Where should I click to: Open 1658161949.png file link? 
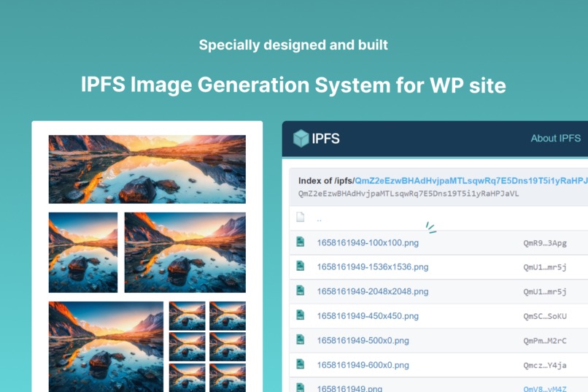(349, 388)
